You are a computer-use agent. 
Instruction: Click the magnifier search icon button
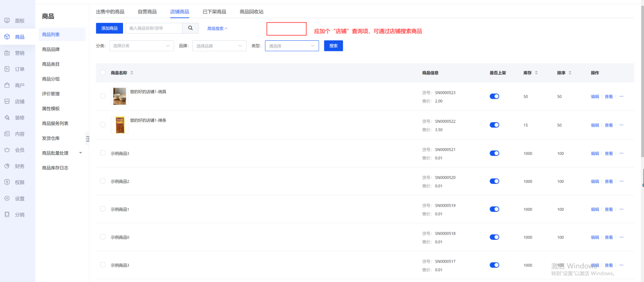190,28
